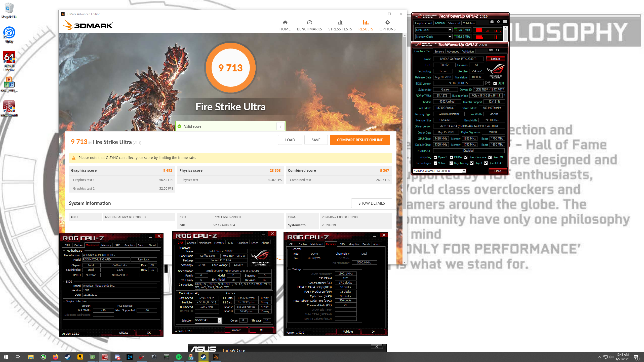Click the Lookup button in GPU-Z
The height and width of the screenshot is (362, 644).
[x=495, y=59]
